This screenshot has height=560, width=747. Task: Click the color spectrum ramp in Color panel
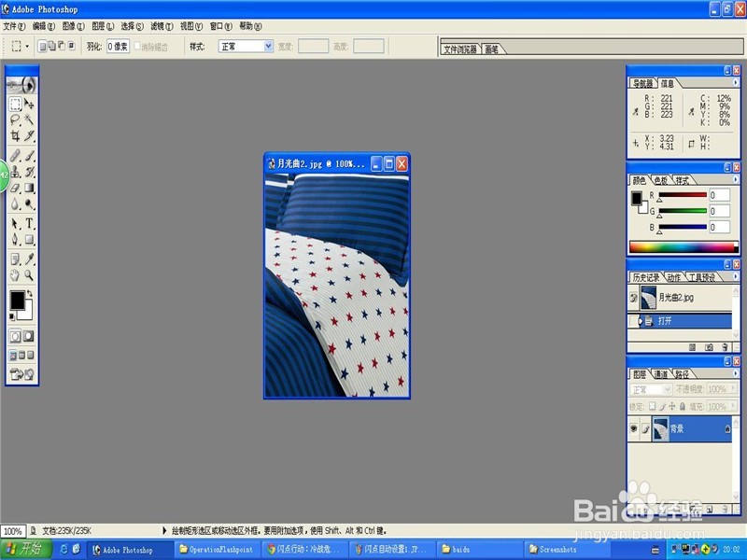pos(684,247)
